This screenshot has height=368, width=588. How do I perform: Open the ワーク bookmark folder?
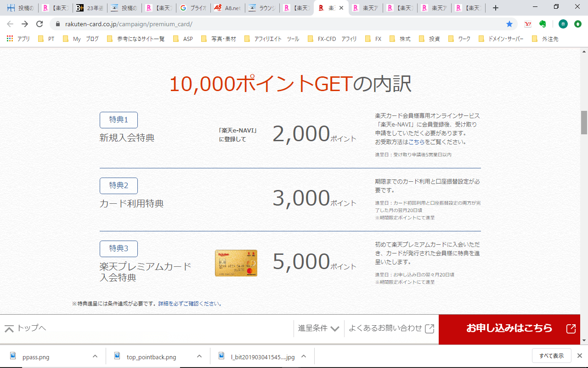pyautogui.click(x=459, y=39)
